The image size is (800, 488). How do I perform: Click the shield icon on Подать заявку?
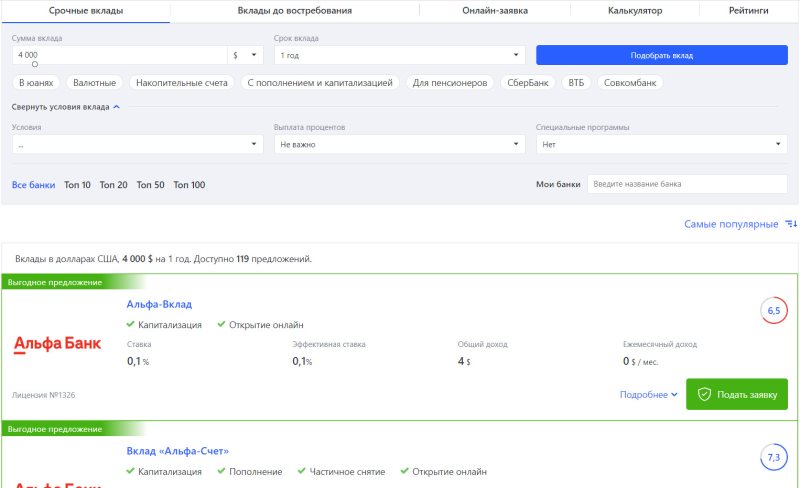point(704,394)
